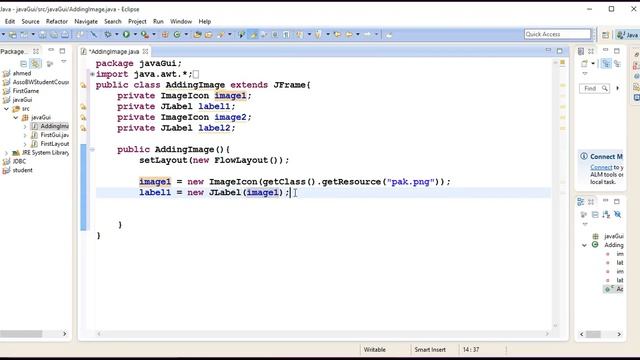Image resolution: width=640 pixels, height=360 pixels.
Task: Click the warning marker beside label1 field
Action: tap(83, 107)
